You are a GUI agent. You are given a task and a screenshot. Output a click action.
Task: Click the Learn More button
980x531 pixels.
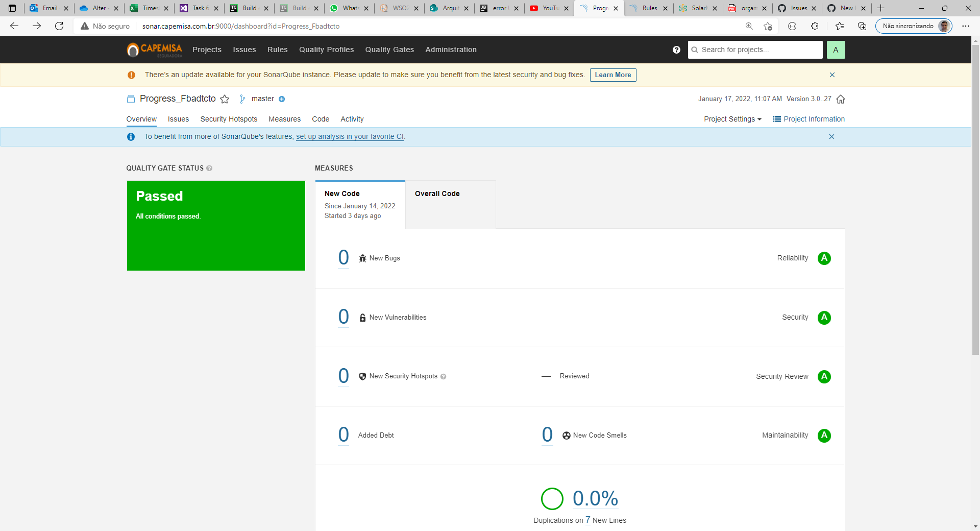coord(612,75)
